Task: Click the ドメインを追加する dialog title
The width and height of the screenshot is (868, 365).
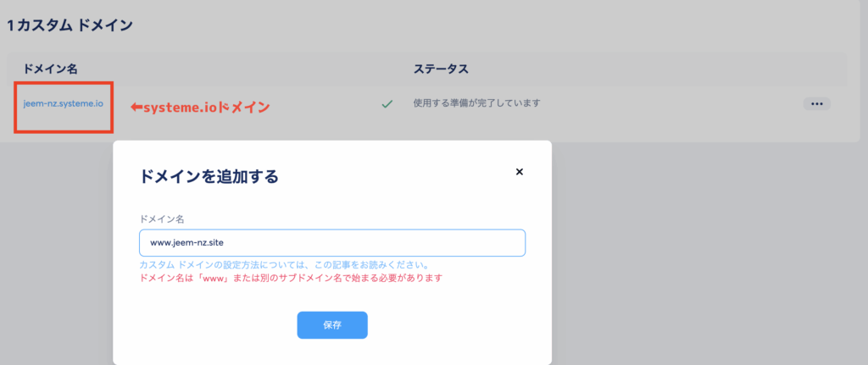Action: pyautogui.click(x=209, y=177)
